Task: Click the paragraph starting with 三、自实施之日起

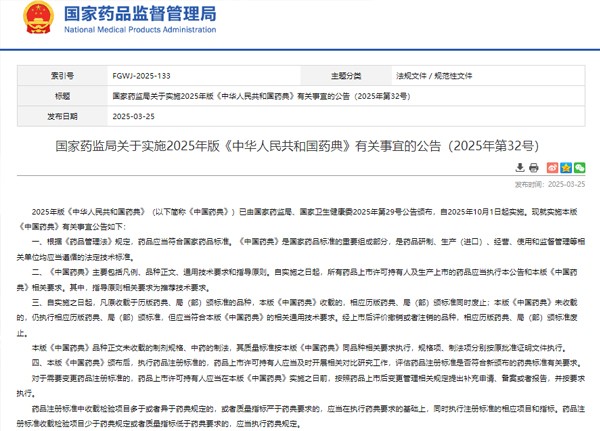Action: pyautogui.click(x=297, y=318)
